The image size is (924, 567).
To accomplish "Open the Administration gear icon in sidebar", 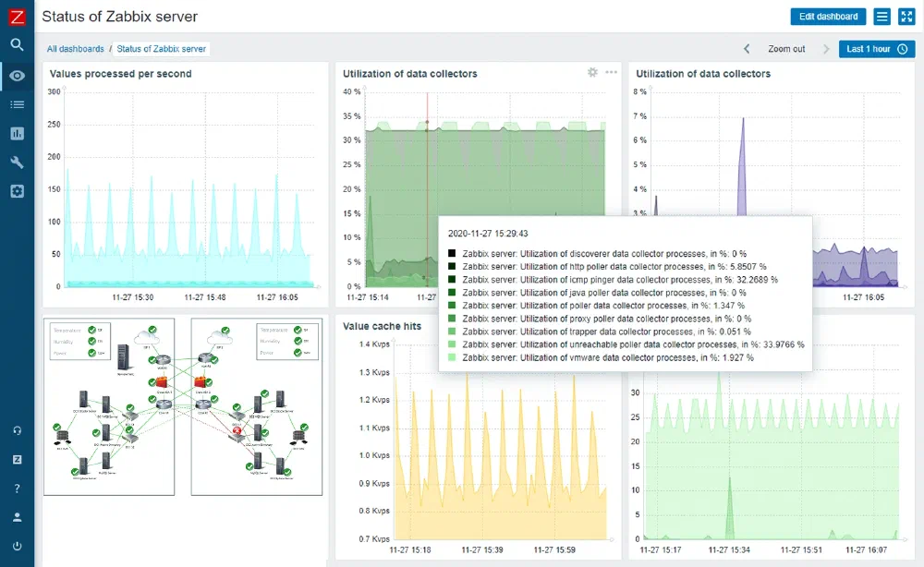I will point(17,191).
